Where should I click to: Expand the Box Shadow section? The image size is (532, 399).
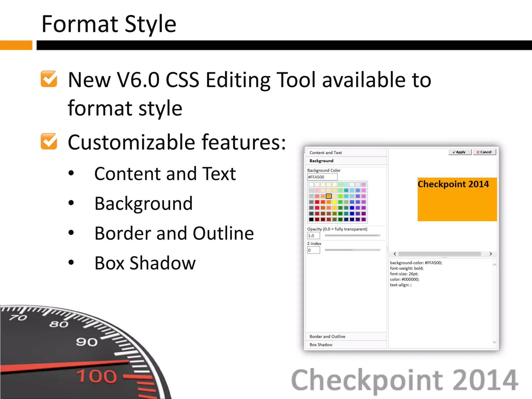pyautogui.click(x=346, y=345)
